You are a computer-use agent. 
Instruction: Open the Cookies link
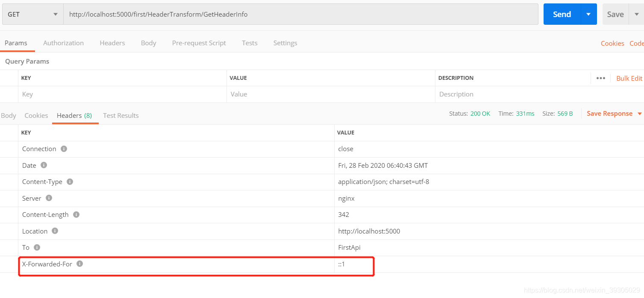tap(612, 43)
